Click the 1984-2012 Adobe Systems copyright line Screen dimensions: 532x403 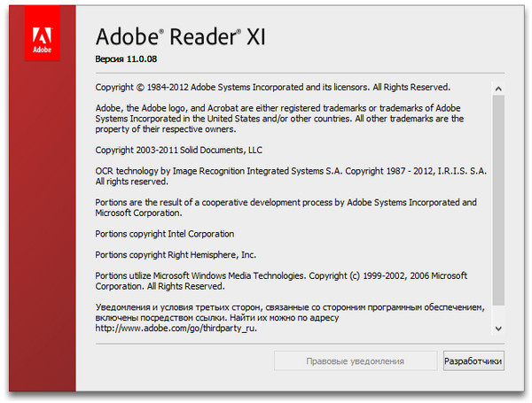(272, 87)
